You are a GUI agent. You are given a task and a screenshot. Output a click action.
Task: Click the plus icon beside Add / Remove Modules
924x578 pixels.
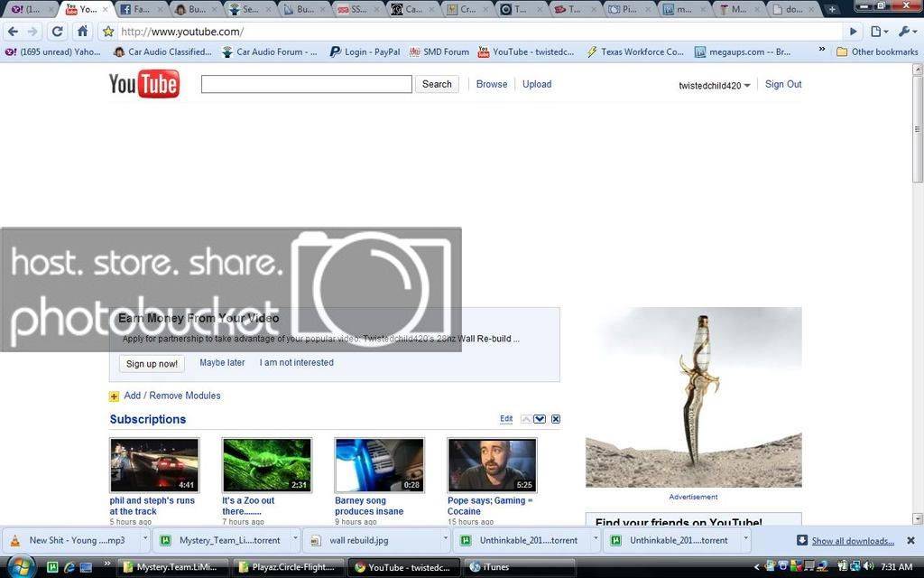[x=115, y=396]
